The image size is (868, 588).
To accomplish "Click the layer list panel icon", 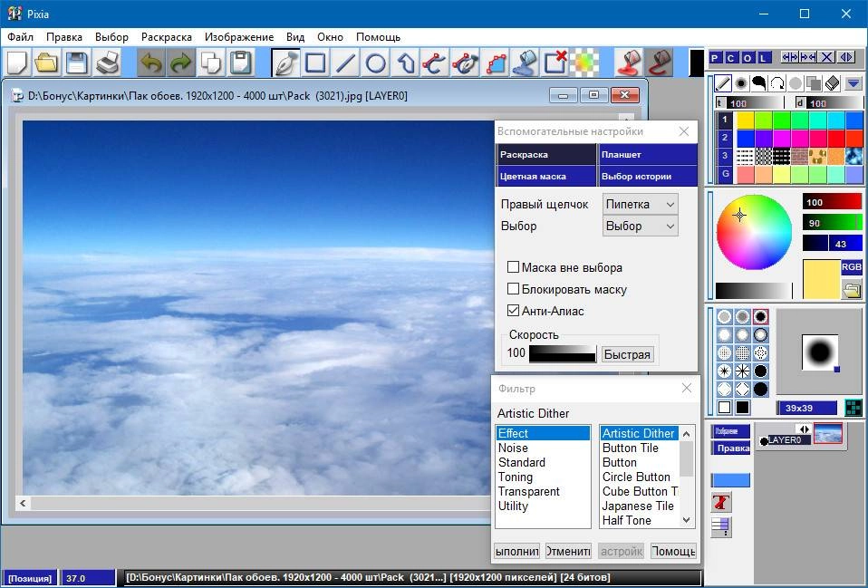I will click(x=720, y=526).
